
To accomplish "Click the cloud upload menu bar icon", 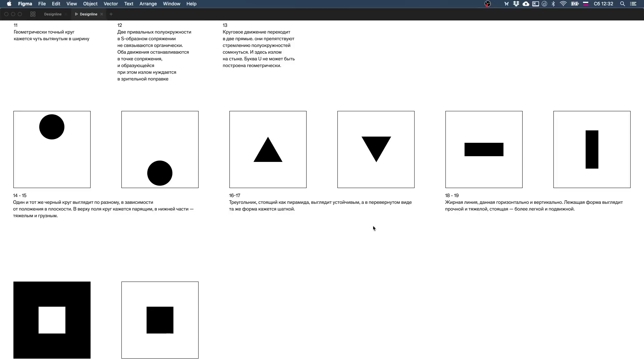I will click(x=526, y=4).
